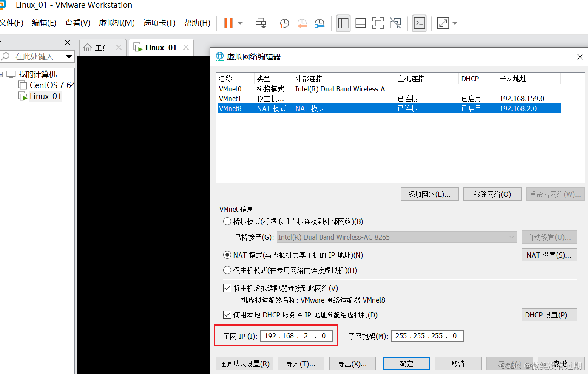Open the stretch display dropdown arrow
The image size is (588, 374).
[x=455, y=23]
